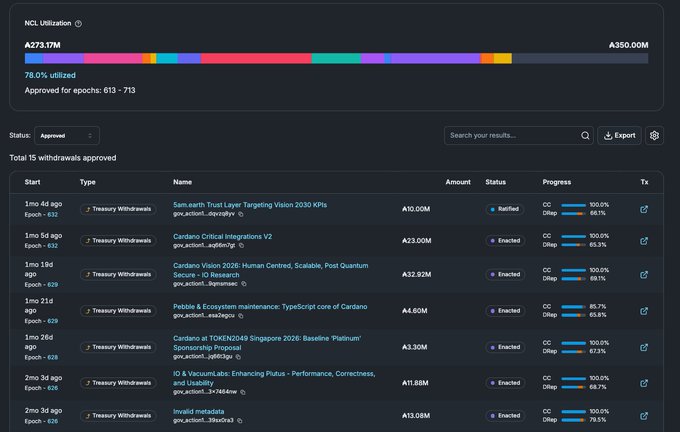Copy gov_action ID of Pebble & Ecosystem
This screenshot has height=432, width=680.
pos(241,316)
